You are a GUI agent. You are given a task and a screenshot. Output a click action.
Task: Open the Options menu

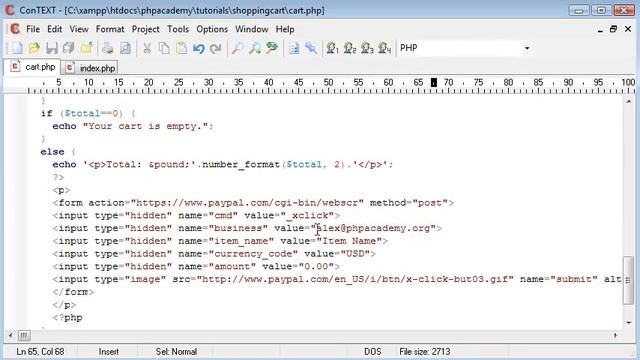click(212, 29)
